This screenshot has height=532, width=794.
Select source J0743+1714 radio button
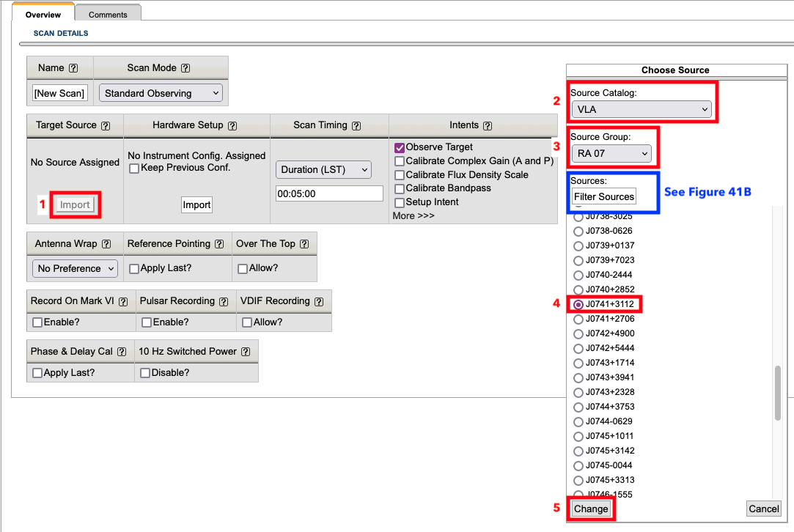pos(579,363)
